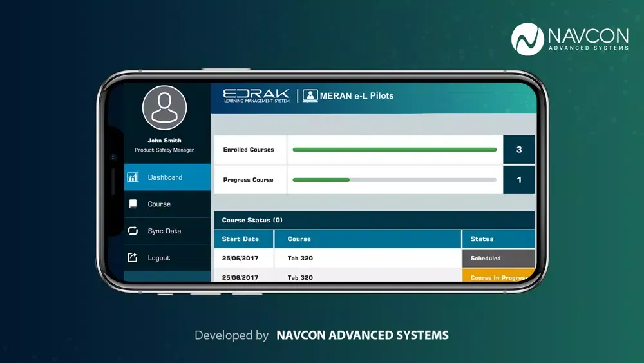The width and height of the screenshot is (644, 363).
Task: Click the Sync Data refresh icon
Action: [x=133, y=231]
